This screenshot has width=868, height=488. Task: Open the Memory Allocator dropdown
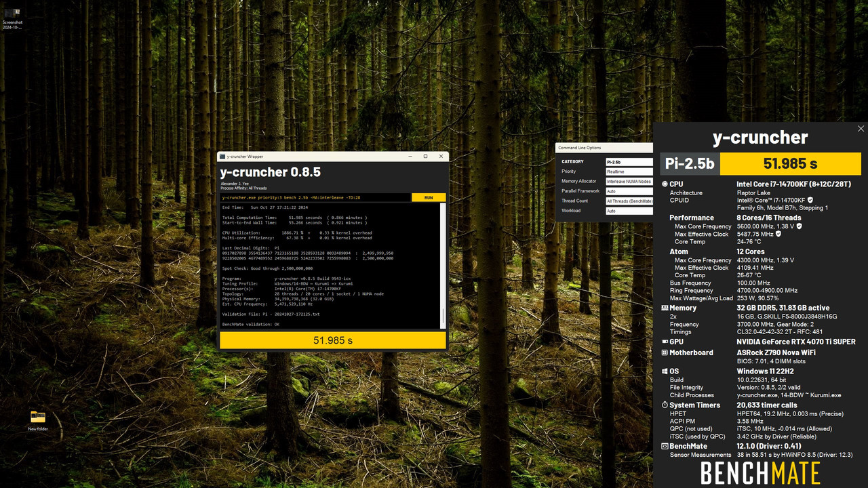[629, 181]
